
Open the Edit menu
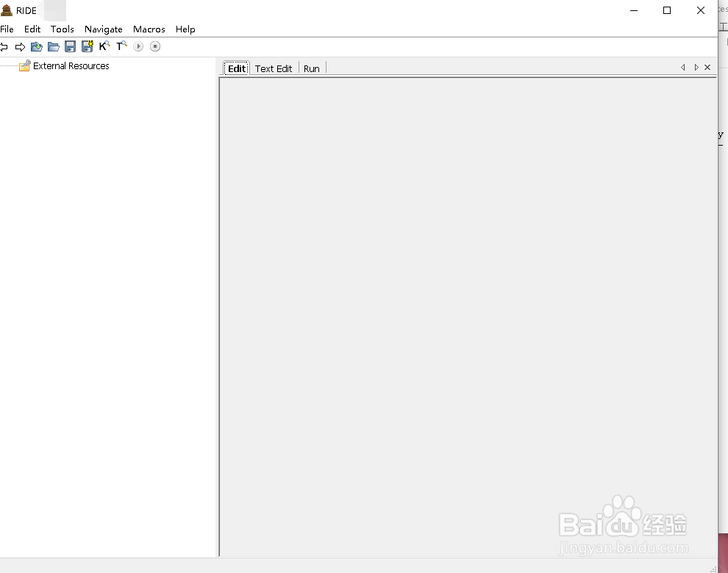click(x=32, y=29)
